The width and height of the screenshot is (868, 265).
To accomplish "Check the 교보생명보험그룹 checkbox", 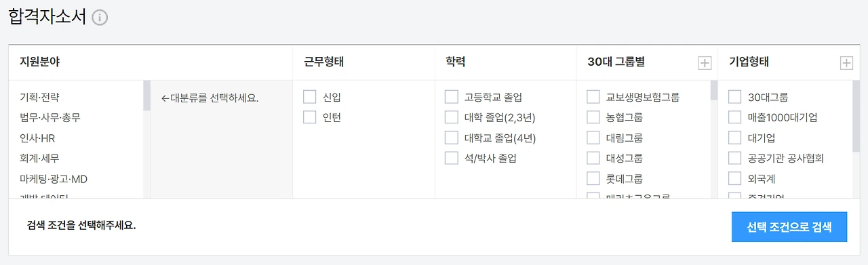I will [593, 97].
